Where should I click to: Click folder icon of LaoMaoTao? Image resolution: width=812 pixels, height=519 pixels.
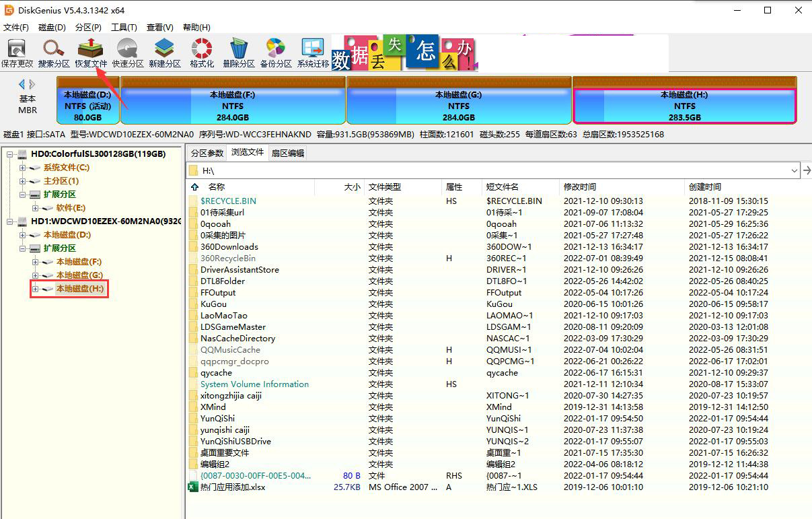pos(193,316)
